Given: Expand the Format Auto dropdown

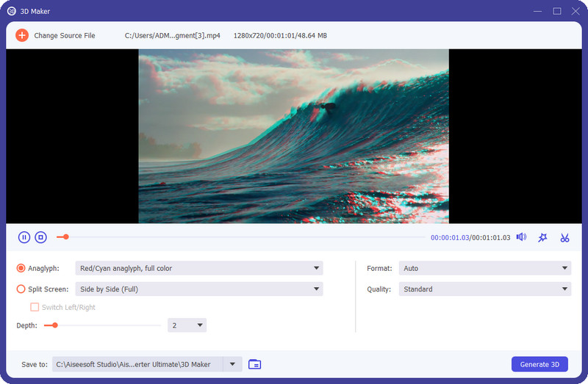Looking at the screenshot, I should [x=484, y=269].
